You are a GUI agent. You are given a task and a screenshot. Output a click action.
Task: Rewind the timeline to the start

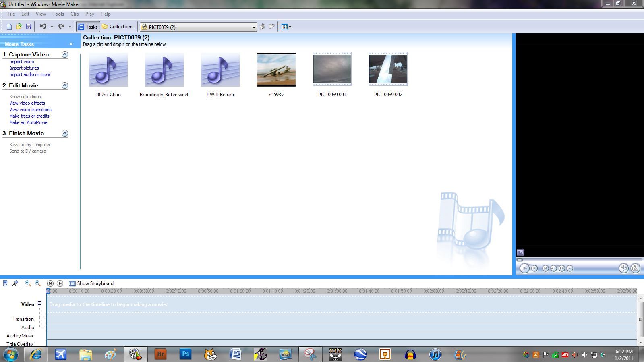[x=50, y=283]
